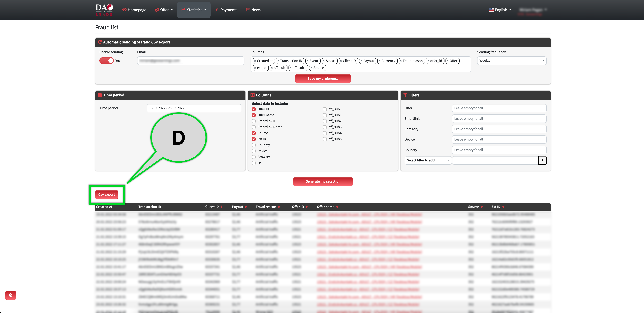644x313 pixels.
Task: Click Generate my selection button
Action: click(x=323, y=181)
